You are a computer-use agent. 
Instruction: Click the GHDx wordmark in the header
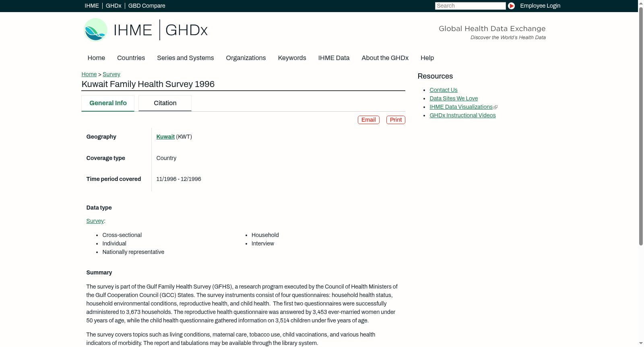(186, 30)
